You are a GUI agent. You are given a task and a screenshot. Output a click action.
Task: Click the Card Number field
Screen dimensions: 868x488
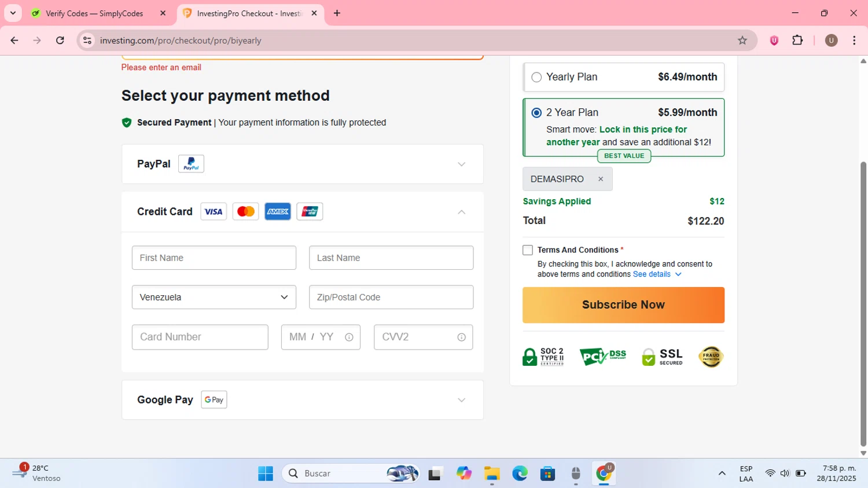tap(200, 337)
